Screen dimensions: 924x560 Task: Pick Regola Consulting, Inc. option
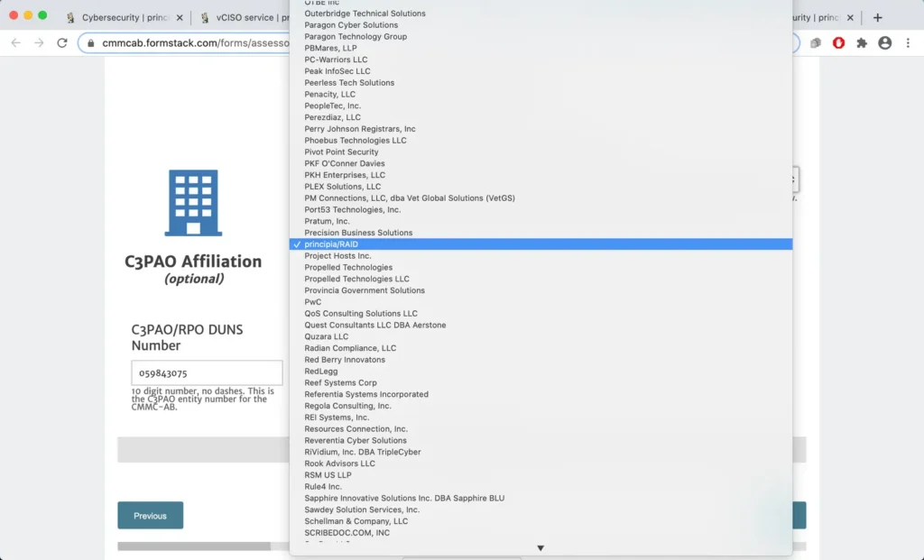click(541, 406)
